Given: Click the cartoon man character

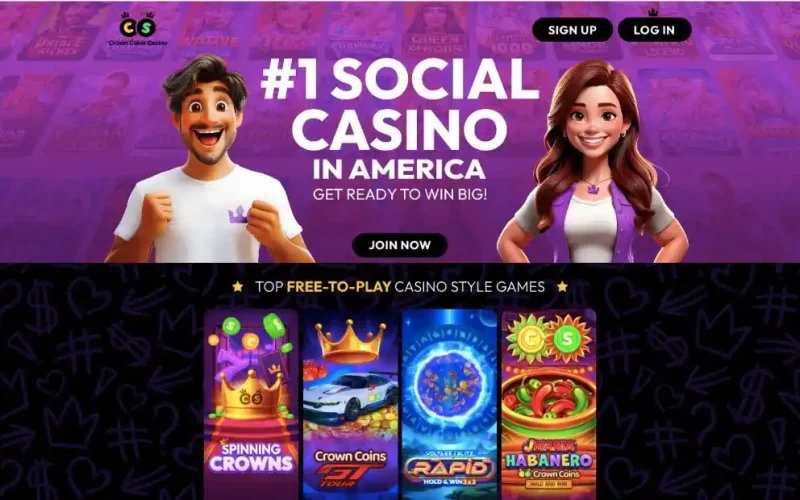Looking at the screenshot, I should pos(207,163).
